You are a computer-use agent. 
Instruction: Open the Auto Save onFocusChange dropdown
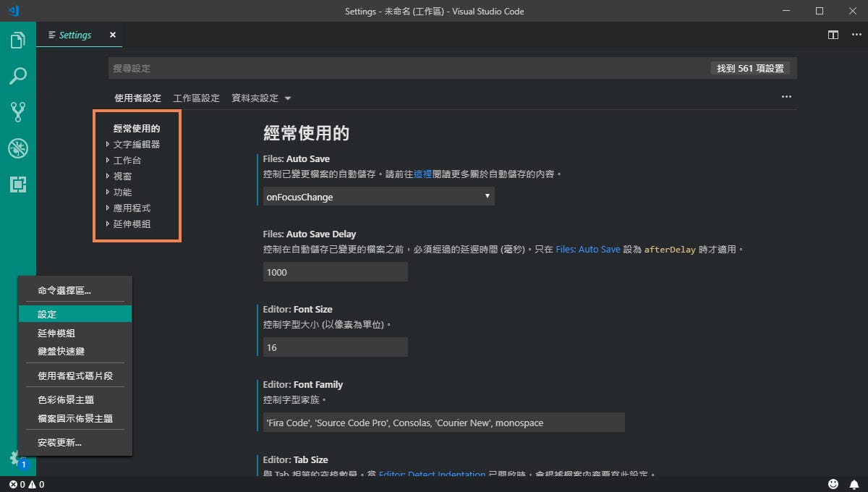[379, 196]
